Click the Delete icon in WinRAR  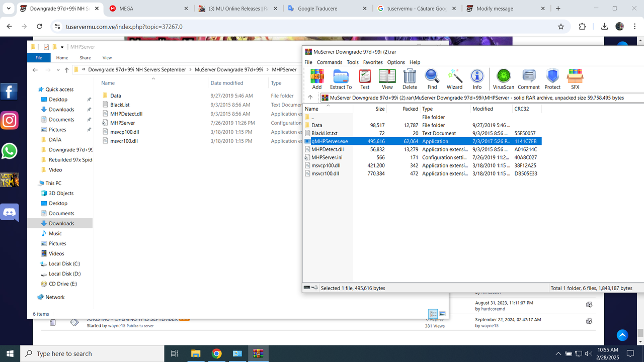tap(410, 79)
